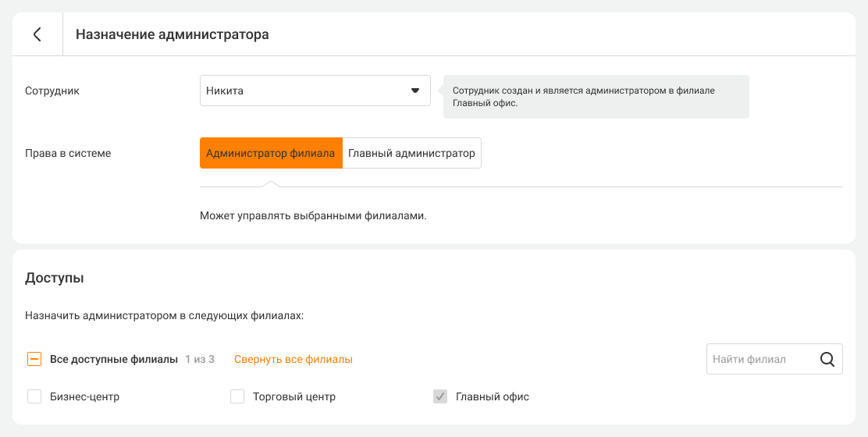Enable the Бизнес-центр checkbox
Image resolution: width=868 pixels, height=437 pixels.
click(x=34, y=396)
